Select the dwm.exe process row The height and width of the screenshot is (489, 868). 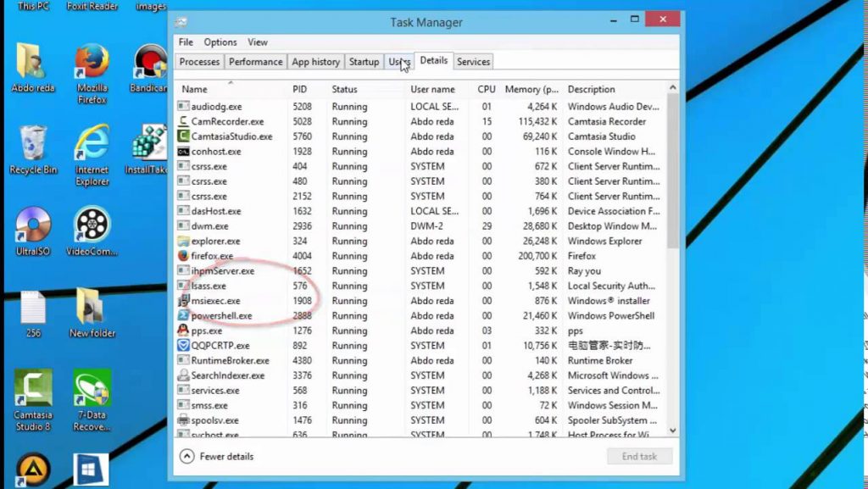(421, 225)
